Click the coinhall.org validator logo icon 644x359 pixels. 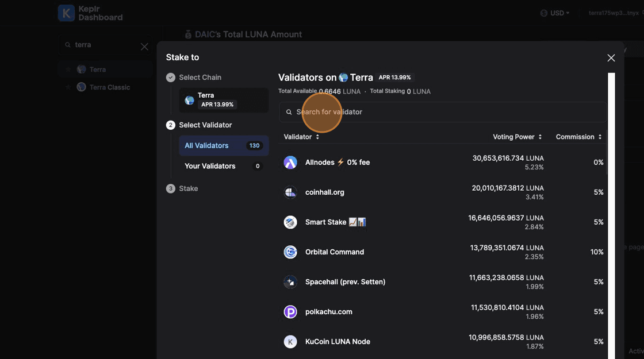click(290, 192)
